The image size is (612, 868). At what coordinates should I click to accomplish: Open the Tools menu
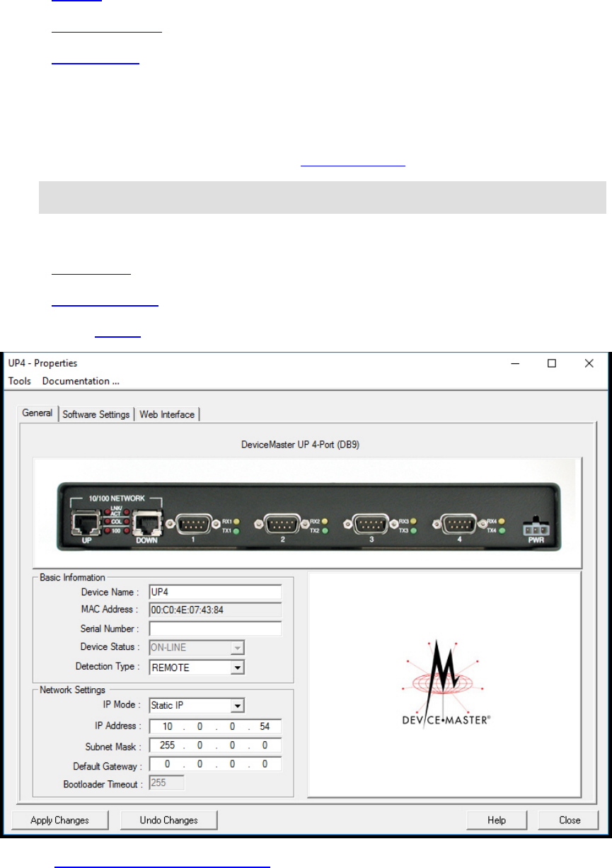click(19, 381)
